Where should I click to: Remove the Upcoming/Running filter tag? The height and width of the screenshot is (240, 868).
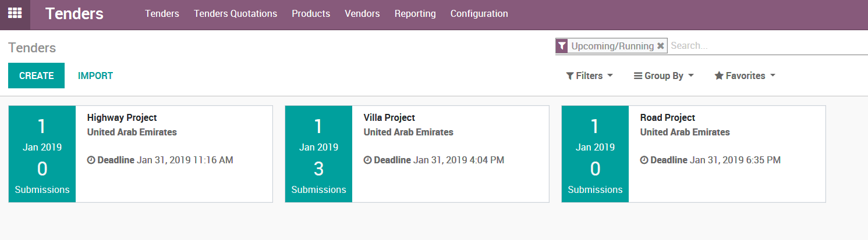point(660,46)
